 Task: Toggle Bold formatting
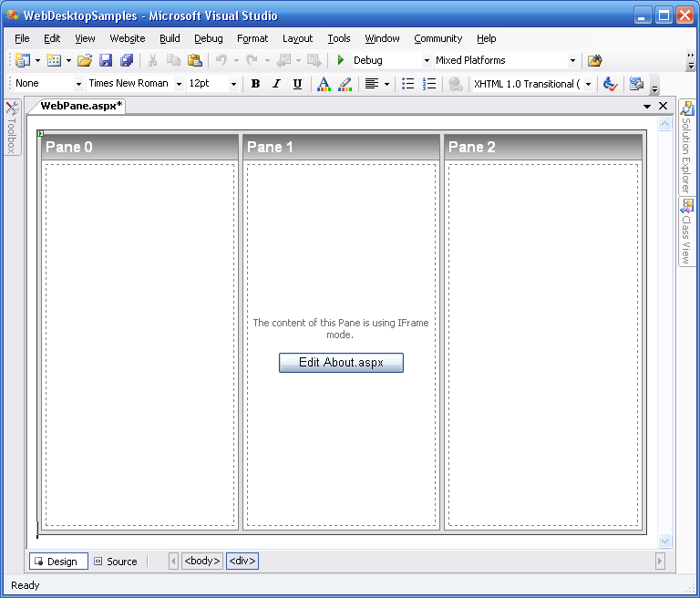tap(255, 84)
